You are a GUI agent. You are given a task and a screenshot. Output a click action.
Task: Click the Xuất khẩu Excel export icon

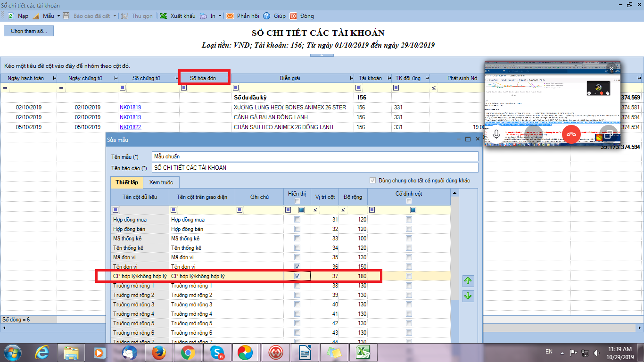[163, 16]
